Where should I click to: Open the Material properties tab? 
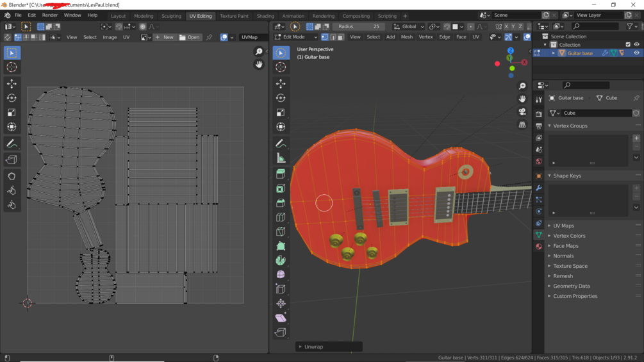538,246
